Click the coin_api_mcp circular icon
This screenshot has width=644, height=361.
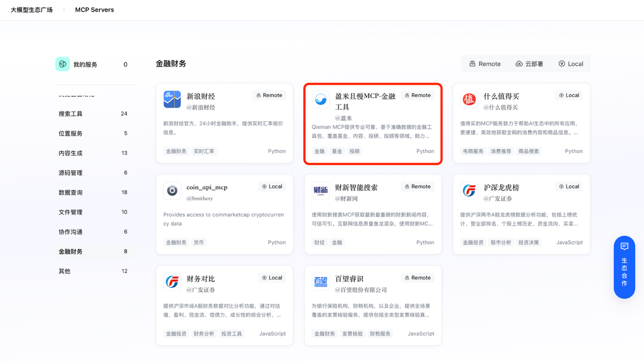click(x=172, y=191)
